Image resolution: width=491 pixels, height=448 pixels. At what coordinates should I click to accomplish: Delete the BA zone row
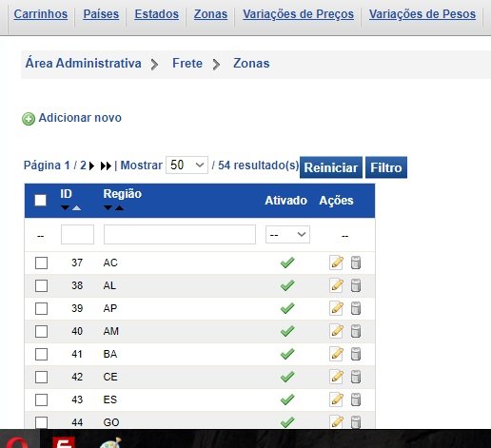pos(356,354)
